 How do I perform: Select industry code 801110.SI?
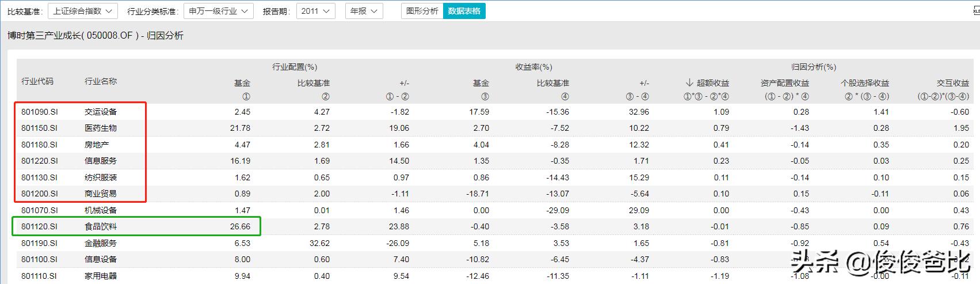click(40, 276)
